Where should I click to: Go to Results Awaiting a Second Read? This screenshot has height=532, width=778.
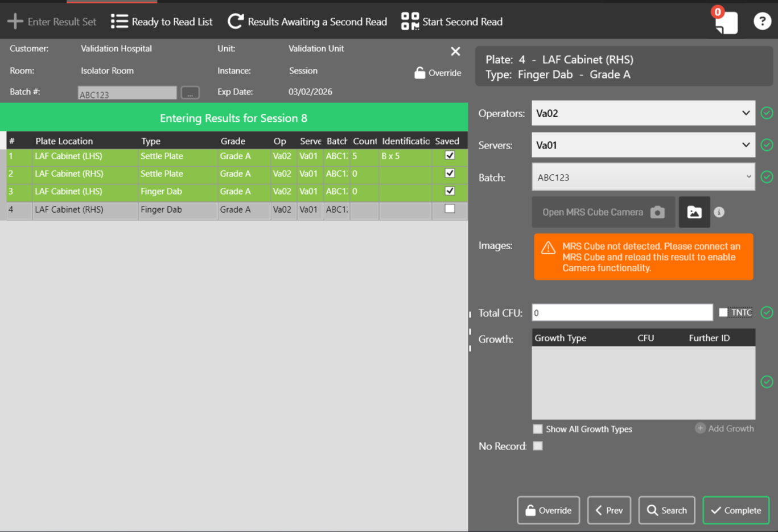tap(307, 22)
